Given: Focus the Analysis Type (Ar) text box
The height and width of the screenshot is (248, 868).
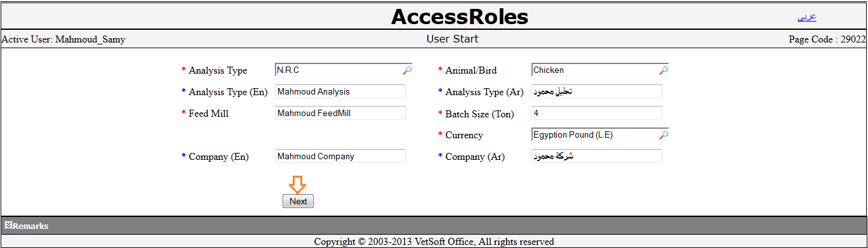Looking at the screenshot, I should (x=597, y=91).
